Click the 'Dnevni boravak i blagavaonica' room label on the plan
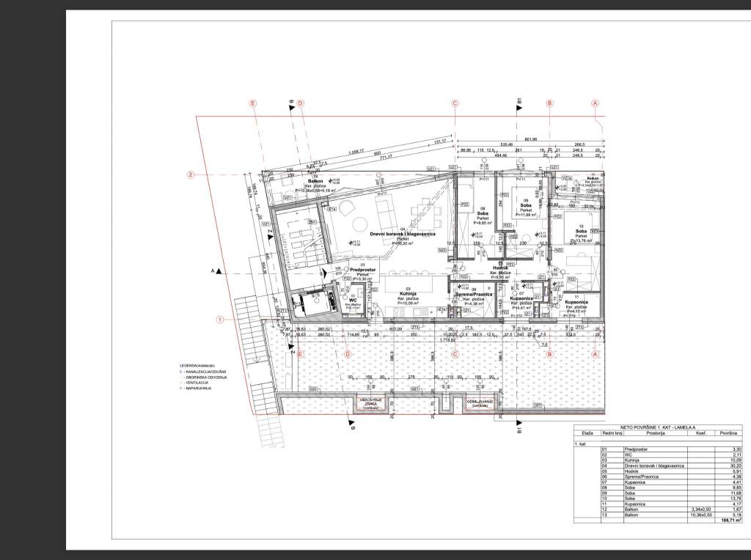This screenshot has width=751, height=560. pos(403,234)
